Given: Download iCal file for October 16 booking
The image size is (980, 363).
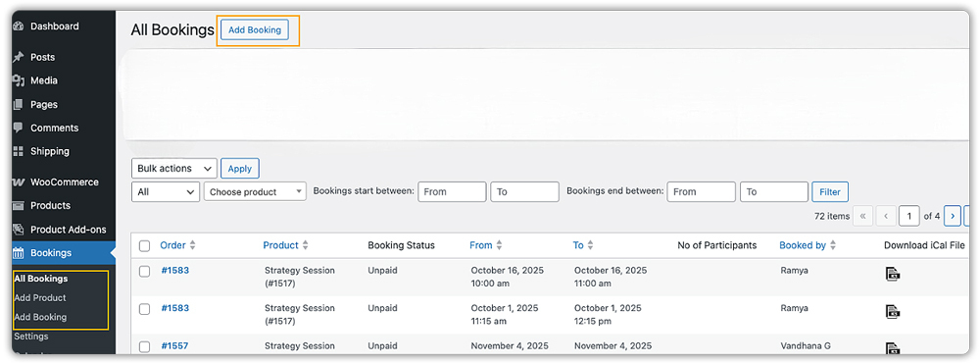Looking at the screenshot, I should (x=893, y=274).
